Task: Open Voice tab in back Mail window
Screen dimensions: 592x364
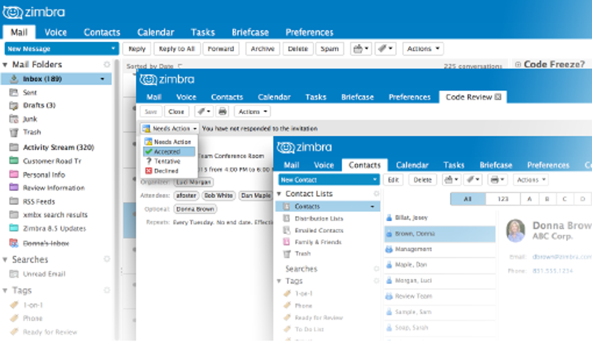Action: [x=56, y=33]
